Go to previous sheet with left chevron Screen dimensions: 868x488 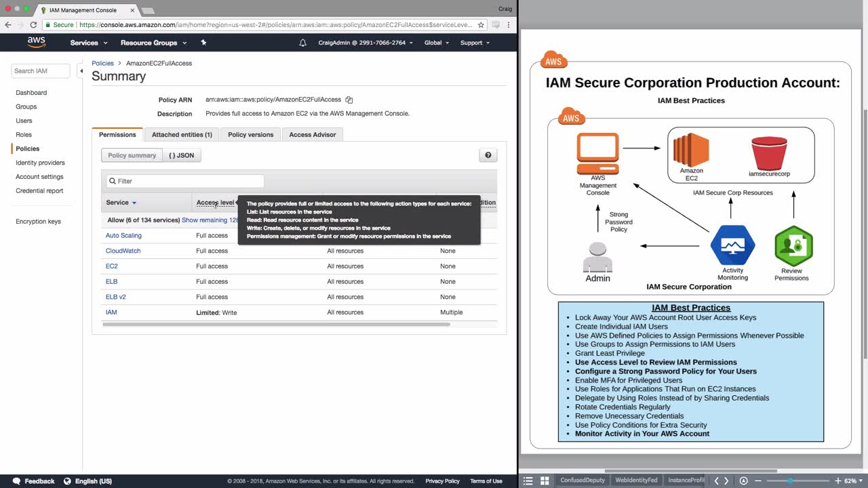point(717,481)
